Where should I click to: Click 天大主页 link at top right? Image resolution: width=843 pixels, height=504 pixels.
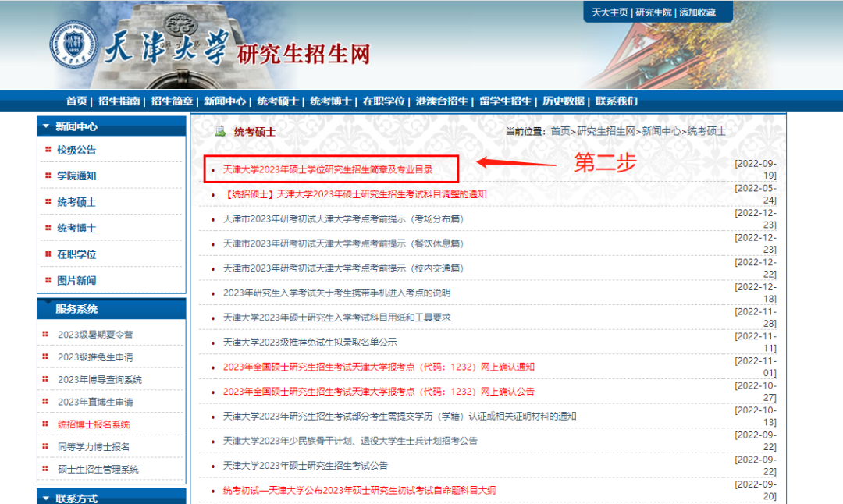point(610,12)
